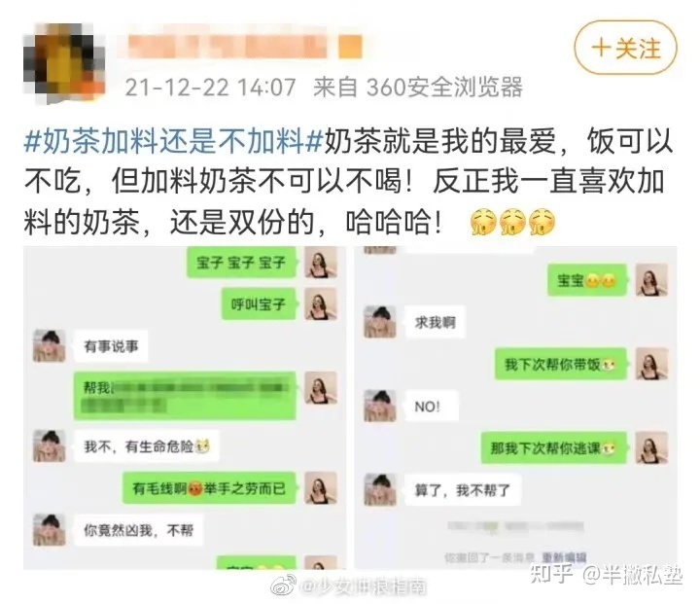Click the avatar beside 那我下次帮你逃课
The height and width of the screenshot is (604, 700).
pos(651,447)
